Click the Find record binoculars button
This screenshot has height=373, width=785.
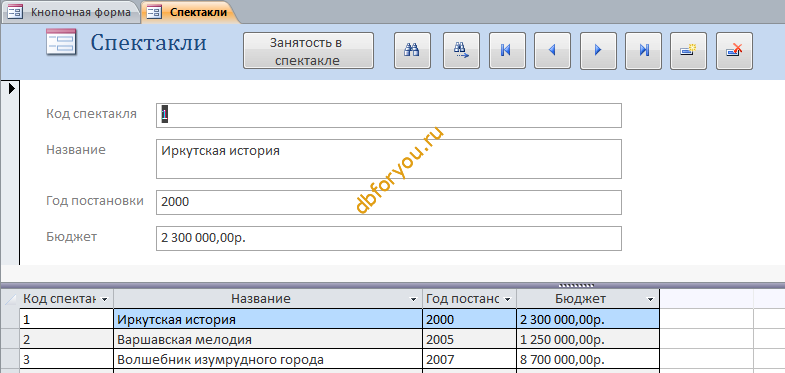coord(412,50)
